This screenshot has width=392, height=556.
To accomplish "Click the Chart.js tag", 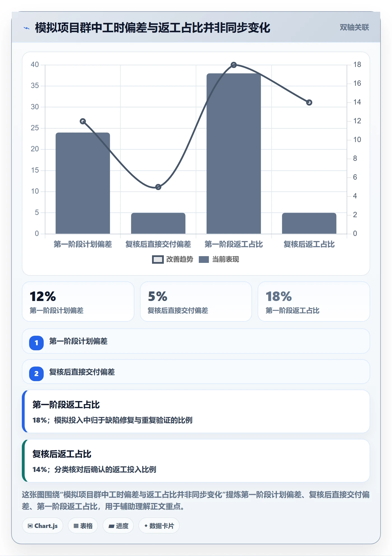I will click(x=43, y=526).
